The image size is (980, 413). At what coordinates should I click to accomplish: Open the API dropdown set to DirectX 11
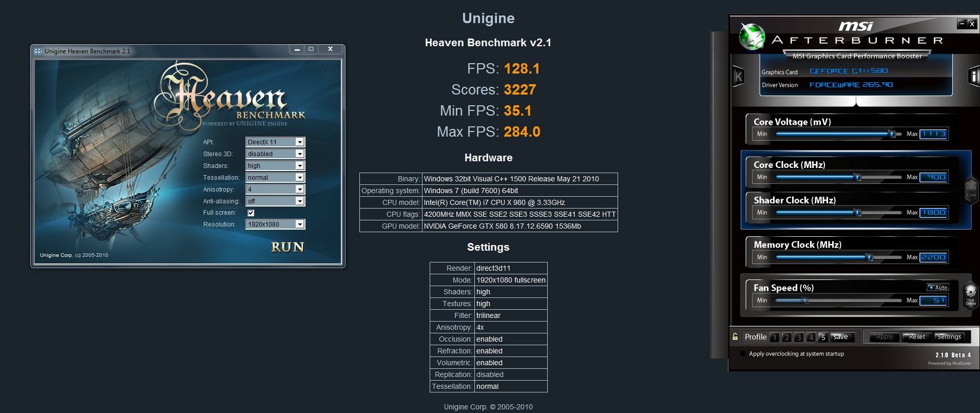275,142
